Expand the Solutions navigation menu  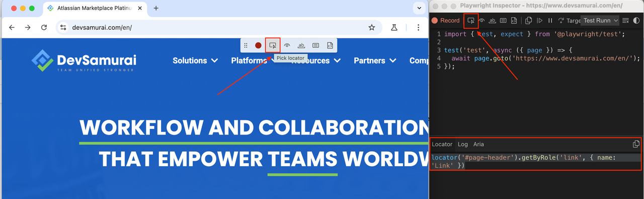point(195,60)
